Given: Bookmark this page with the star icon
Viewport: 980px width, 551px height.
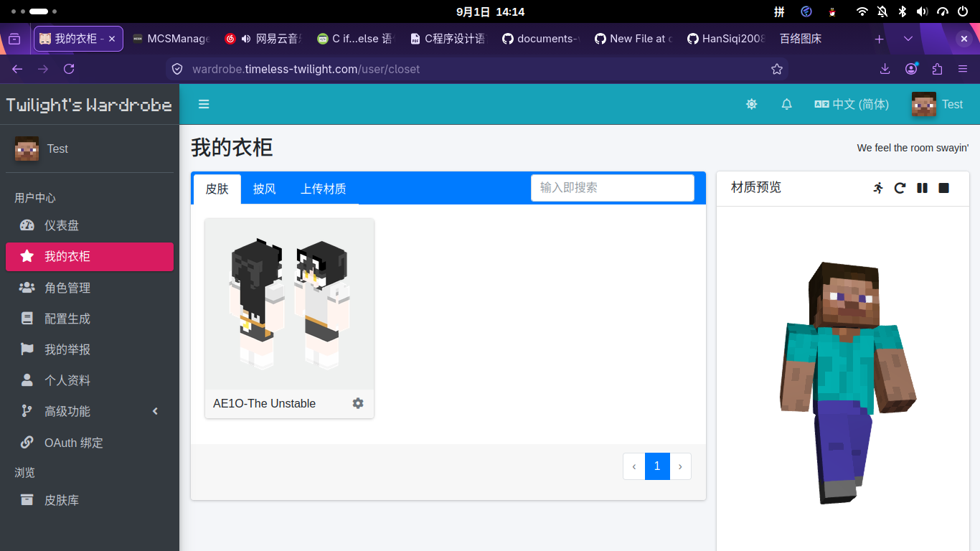Looking at the screenshot, I should coord(777,69).
